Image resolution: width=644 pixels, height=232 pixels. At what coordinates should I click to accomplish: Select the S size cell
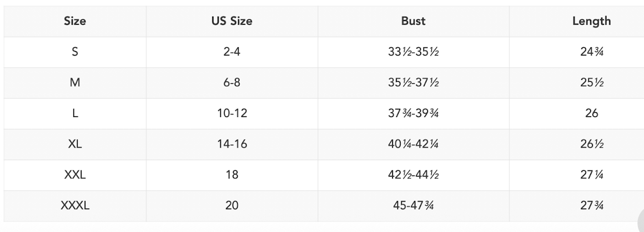75,52
